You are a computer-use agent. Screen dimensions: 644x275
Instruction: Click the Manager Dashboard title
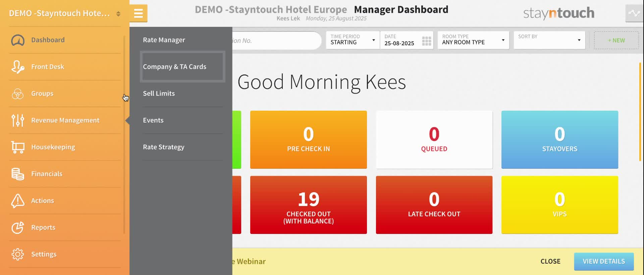(401, 9)
